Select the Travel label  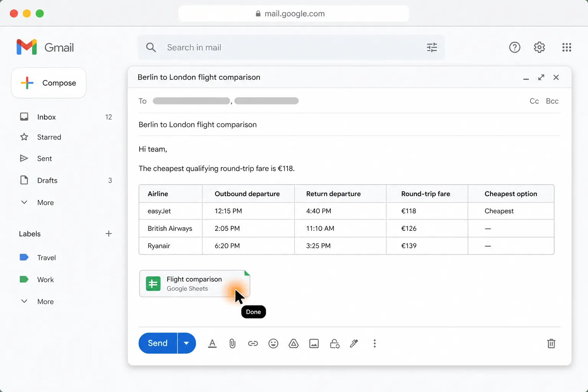(x=46, y=258)
